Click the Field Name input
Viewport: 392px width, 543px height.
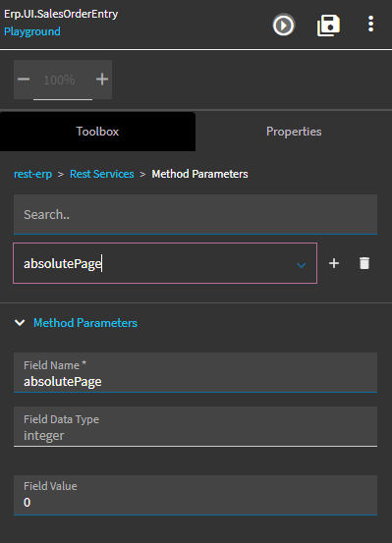[x=196, y=372]
